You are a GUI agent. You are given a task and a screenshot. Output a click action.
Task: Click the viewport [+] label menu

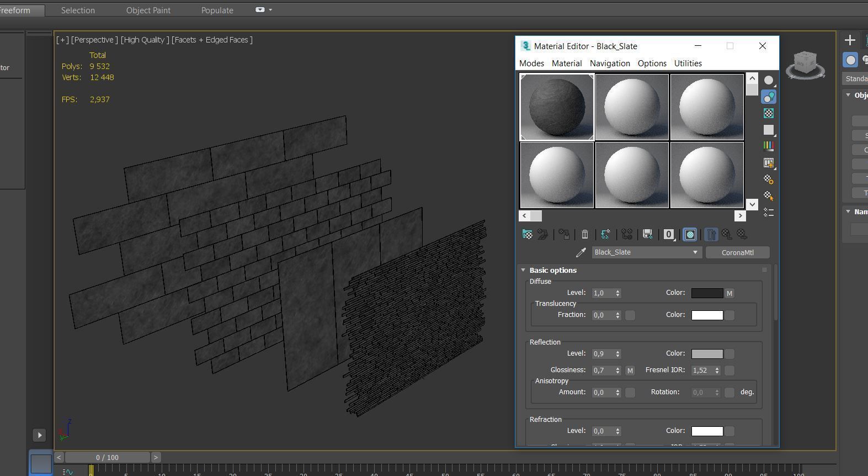point(62,40)
